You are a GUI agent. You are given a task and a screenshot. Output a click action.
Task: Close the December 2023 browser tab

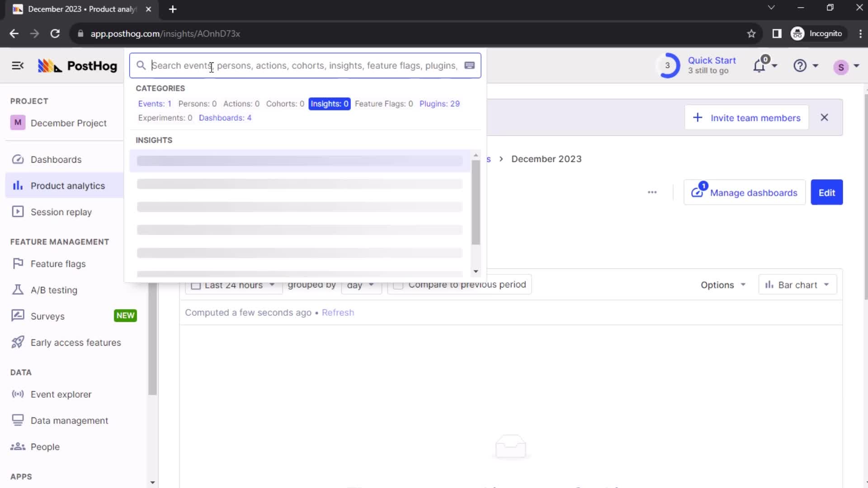pyautogui.click(x=148, y=9)
